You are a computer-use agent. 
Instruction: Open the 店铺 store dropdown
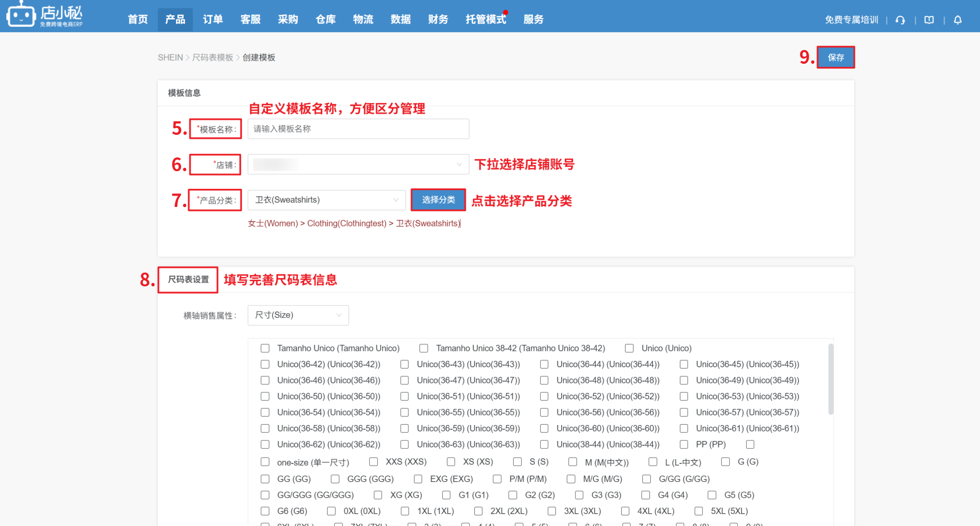coord(358,164)
